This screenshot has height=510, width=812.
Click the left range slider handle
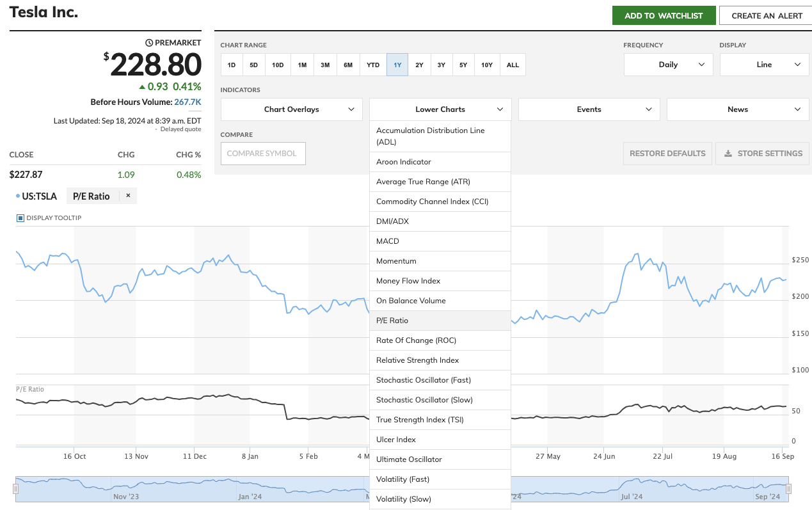pos(16,489)
